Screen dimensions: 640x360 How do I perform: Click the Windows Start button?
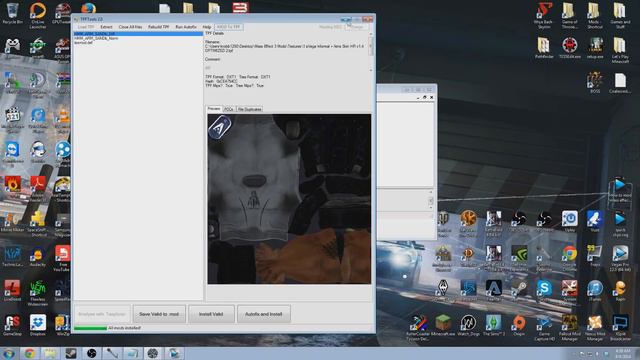coord(9,353)
